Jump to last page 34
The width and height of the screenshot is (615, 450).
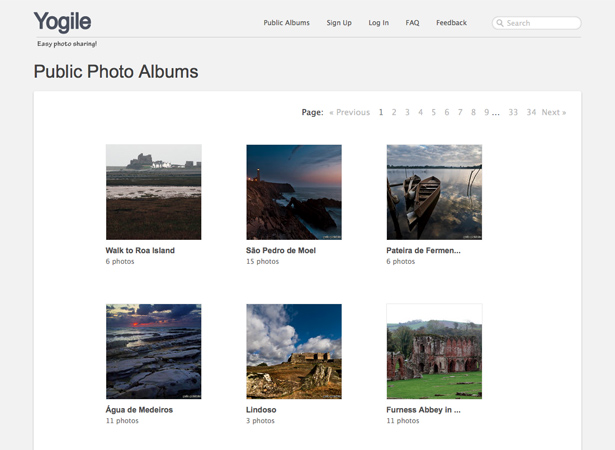click(x=531, y=112)
